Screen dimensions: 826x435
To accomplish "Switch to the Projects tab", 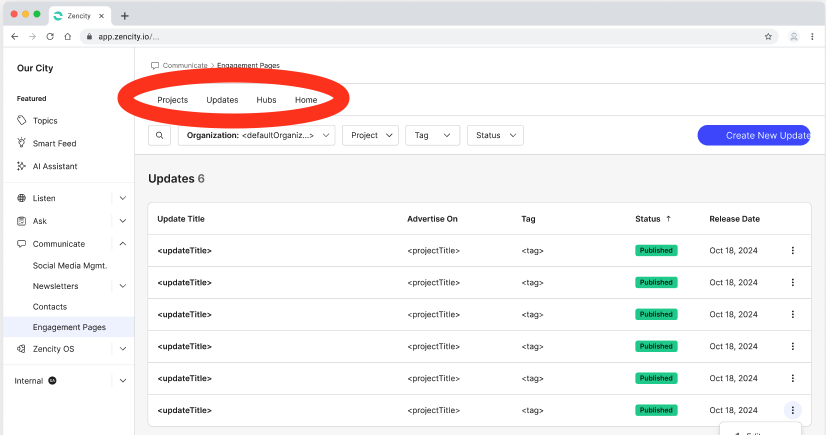I will point(172,100).
